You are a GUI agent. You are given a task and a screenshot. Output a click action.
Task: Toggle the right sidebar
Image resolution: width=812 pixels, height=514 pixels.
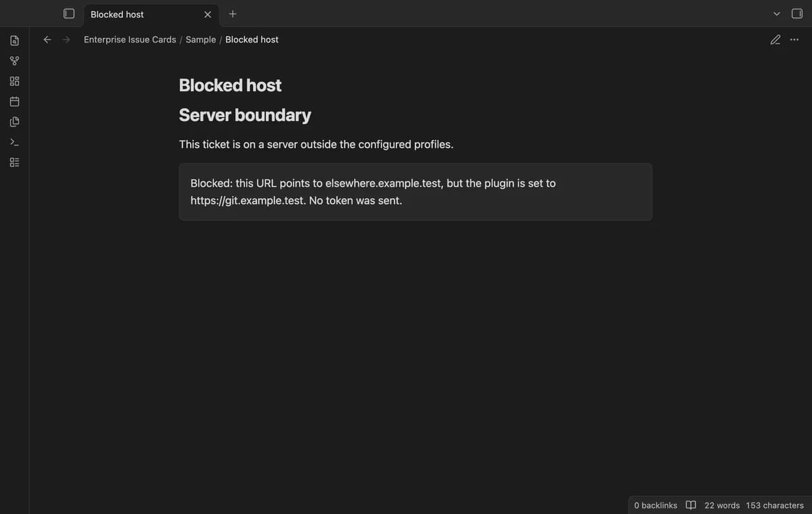point(797,14)
